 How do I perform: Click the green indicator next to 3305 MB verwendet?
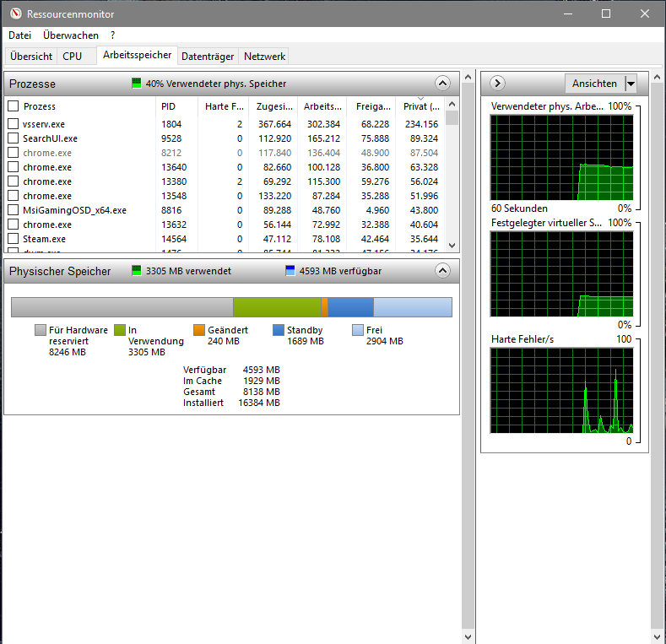[137, 271]
